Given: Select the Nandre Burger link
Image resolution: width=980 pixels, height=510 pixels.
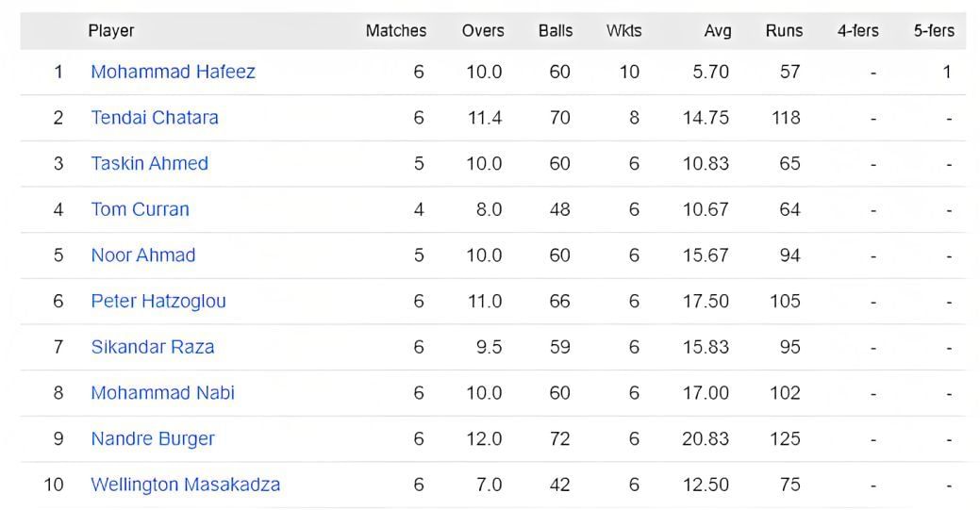Looking at the screenshot, I should (x=152, y=439).
